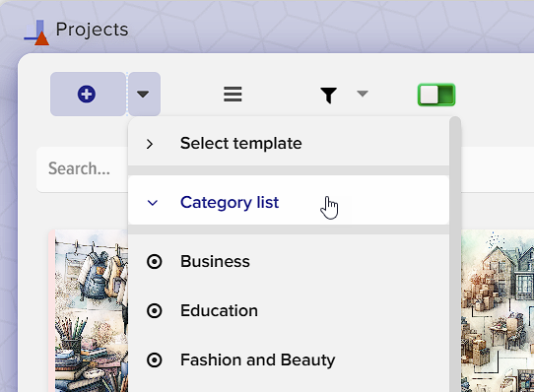Click the blue plus add project button

(88, 94)
